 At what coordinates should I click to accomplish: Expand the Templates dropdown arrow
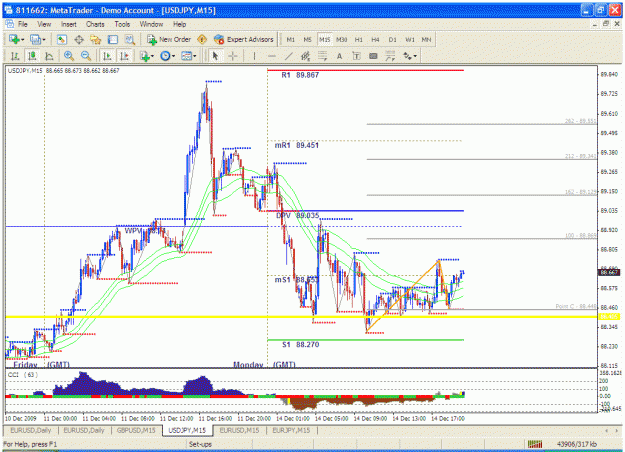tap(195, 56)
